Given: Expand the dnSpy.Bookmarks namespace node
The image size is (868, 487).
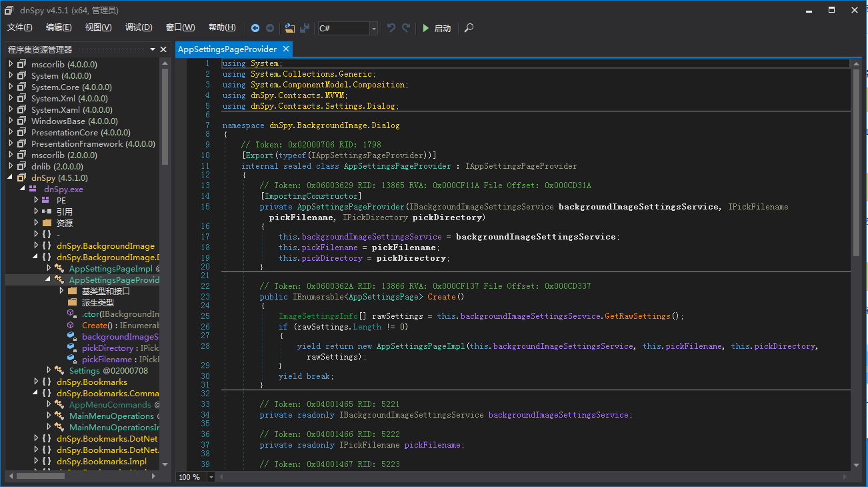Looking at the screenshot, I should coord(36,382).
